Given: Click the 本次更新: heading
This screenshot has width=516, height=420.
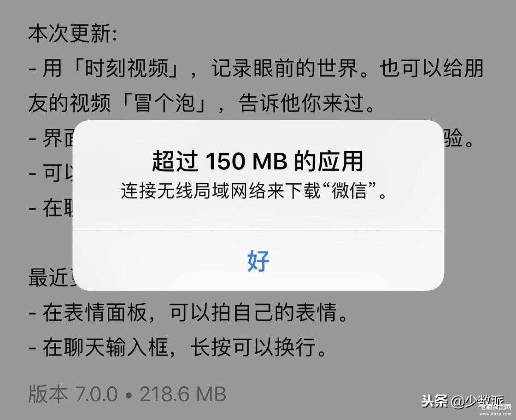Looking at the screenshot, I should click(72, 34).
